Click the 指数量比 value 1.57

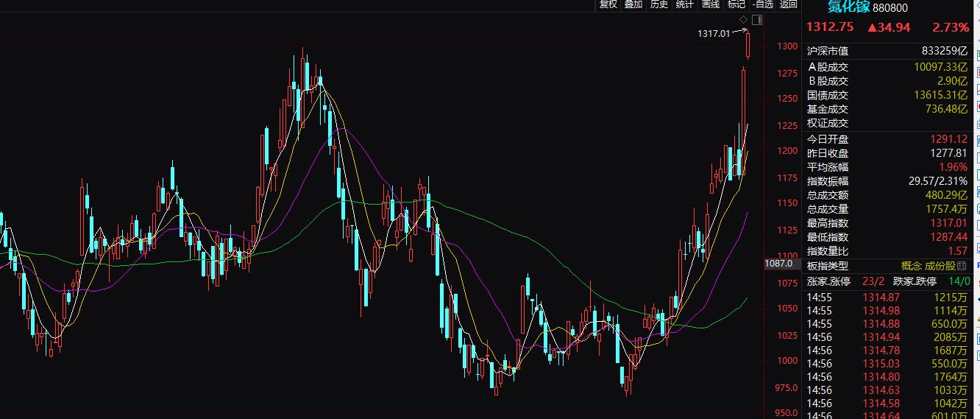pos(957,252)
